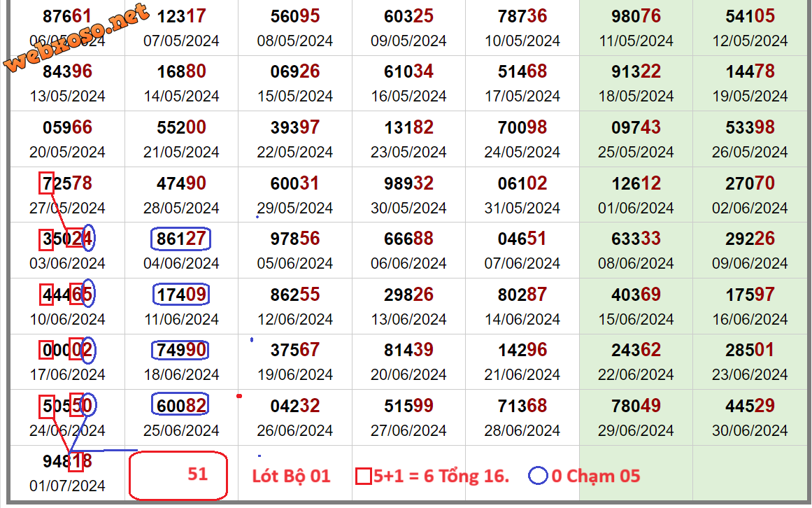Select the number 81439
This screenshot has height=508, width=812.
point(408,350)
